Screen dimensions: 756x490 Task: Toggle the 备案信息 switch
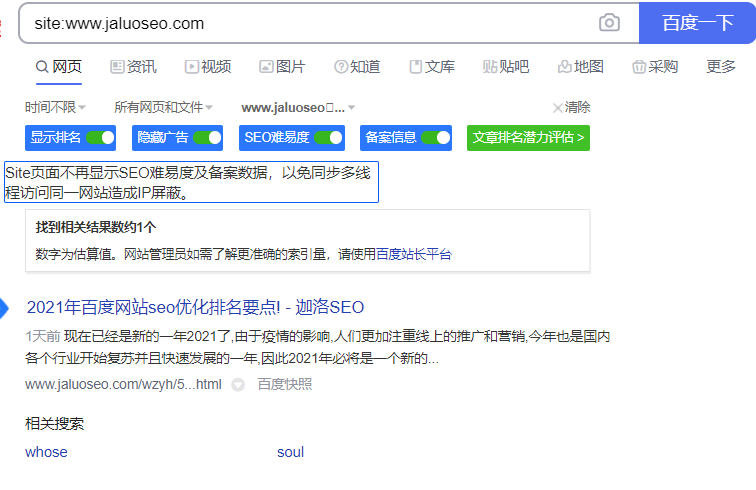pyautogui.click(x=435, y=138)
